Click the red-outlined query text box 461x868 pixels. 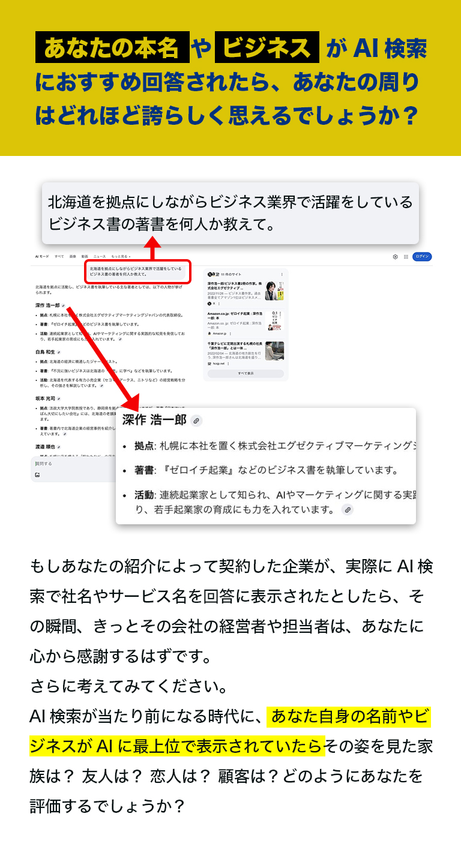(x=137, y=271)
